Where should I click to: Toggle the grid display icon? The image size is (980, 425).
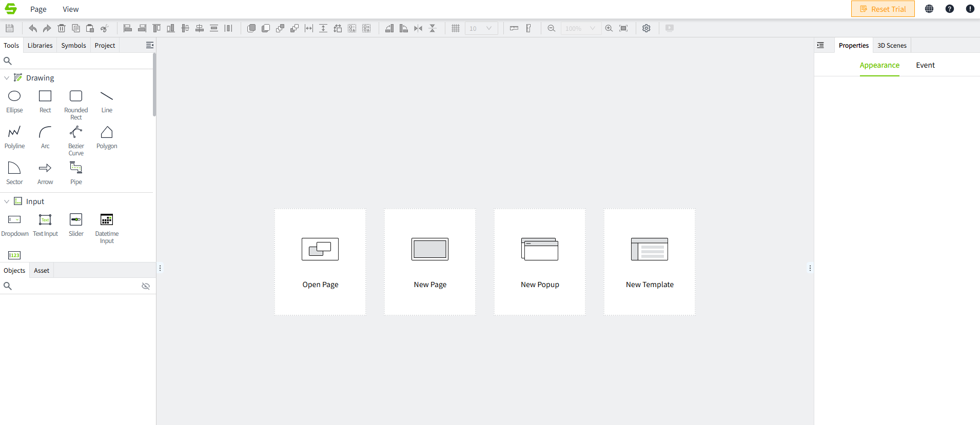pyautogui.click(x=456, y=28)
